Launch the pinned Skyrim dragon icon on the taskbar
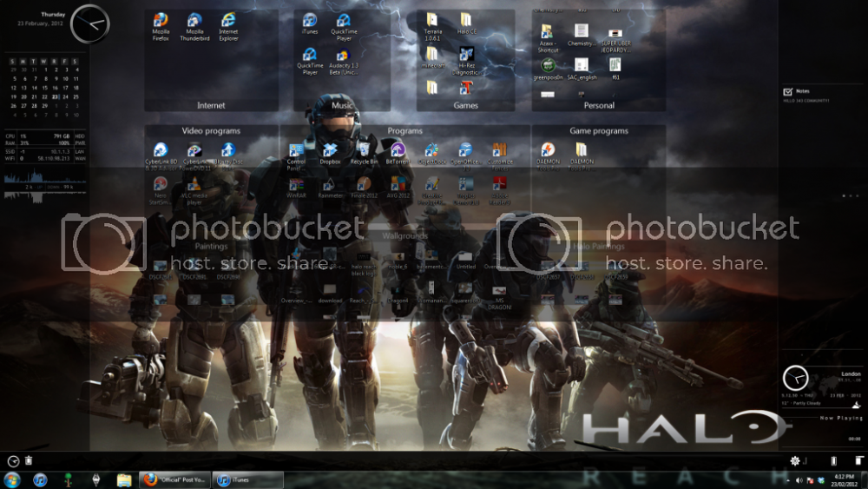This screenshot has height=489, width=868. pyautogui.click(x=95, y=479)
